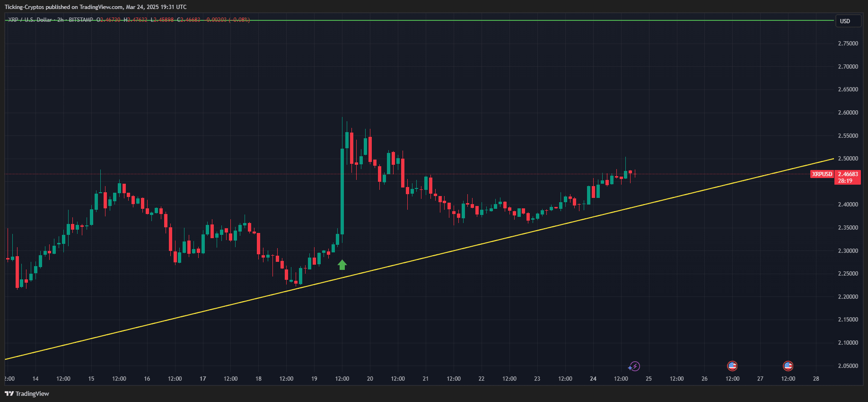Click date label 28 on time axis
868x402 pixels.
coord(816,379)
